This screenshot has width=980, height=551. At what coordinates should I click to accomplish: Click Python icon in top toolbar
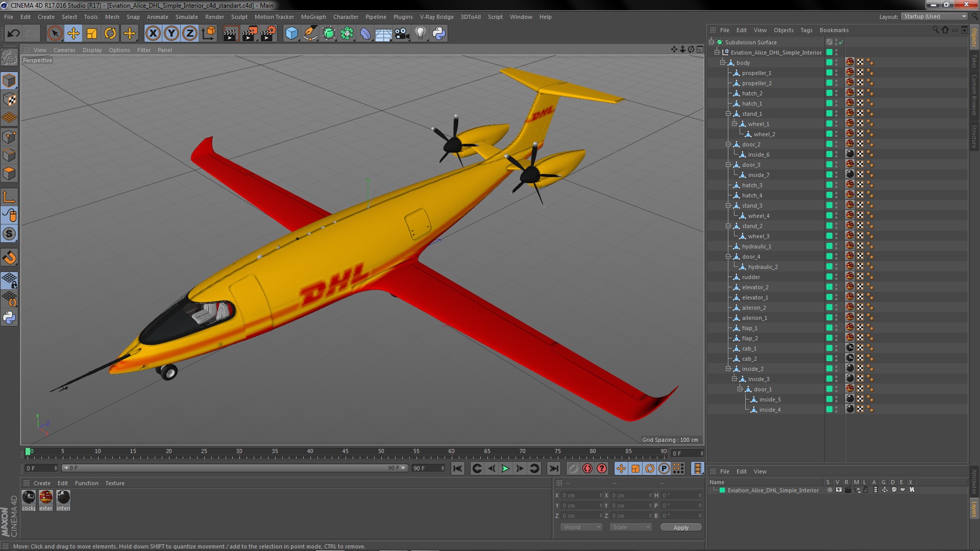point(439,34)
